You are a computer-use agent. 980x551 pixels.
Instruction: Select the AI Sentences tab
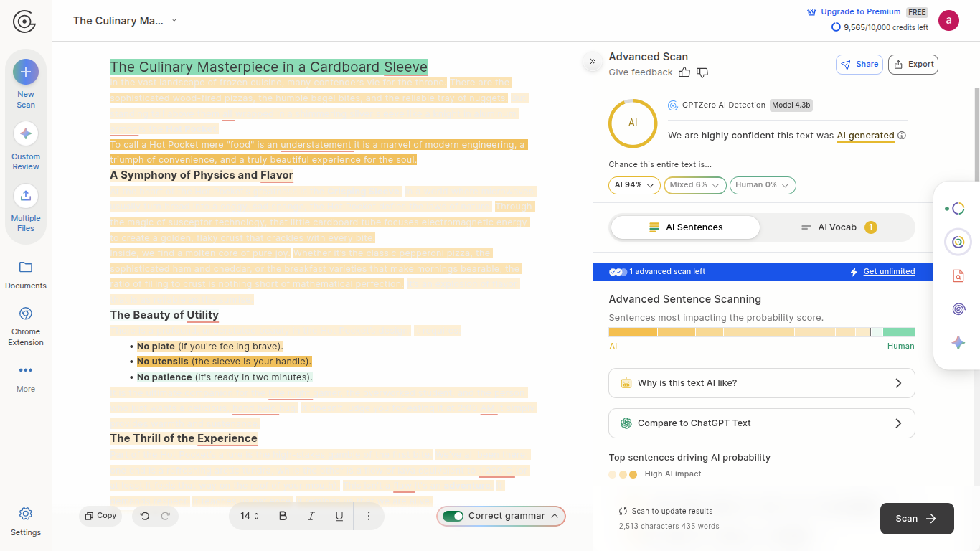[x=685, y=227]
